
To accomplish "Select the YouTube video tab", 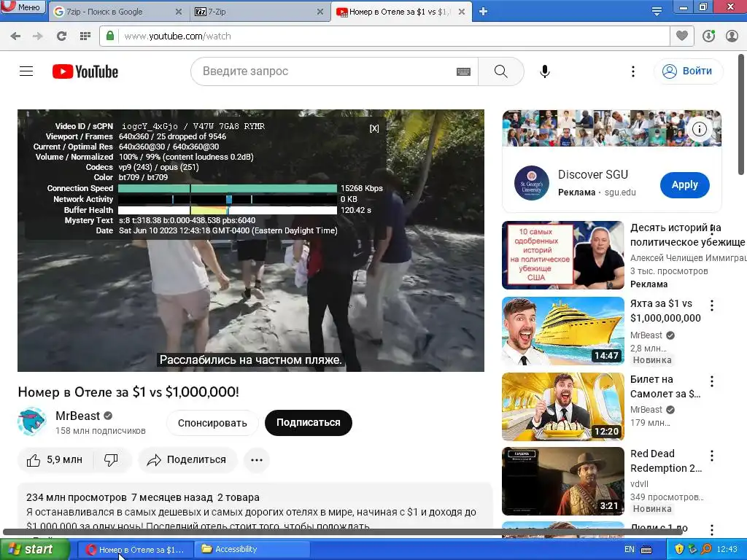I will [x=400, y=12].
